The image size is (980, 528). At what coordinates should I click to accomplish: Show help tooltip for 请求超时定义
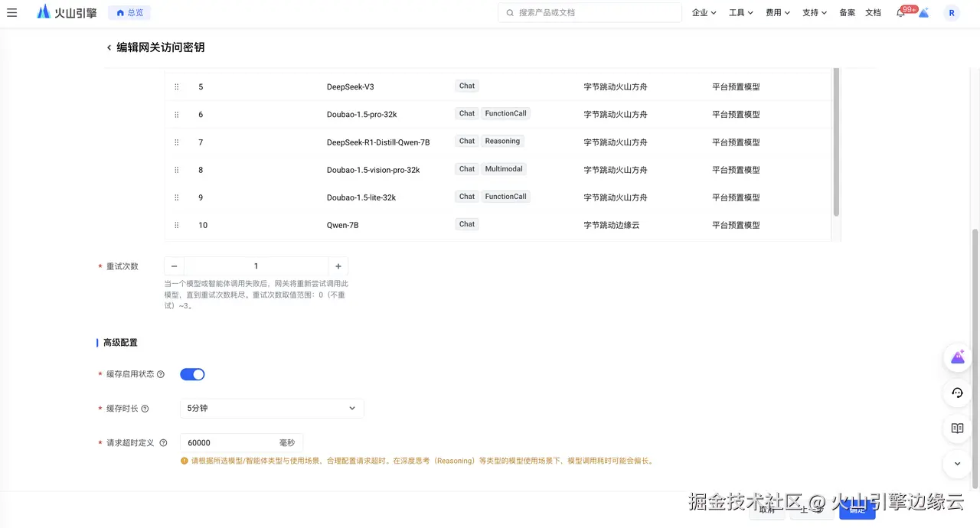click(162, 443)
